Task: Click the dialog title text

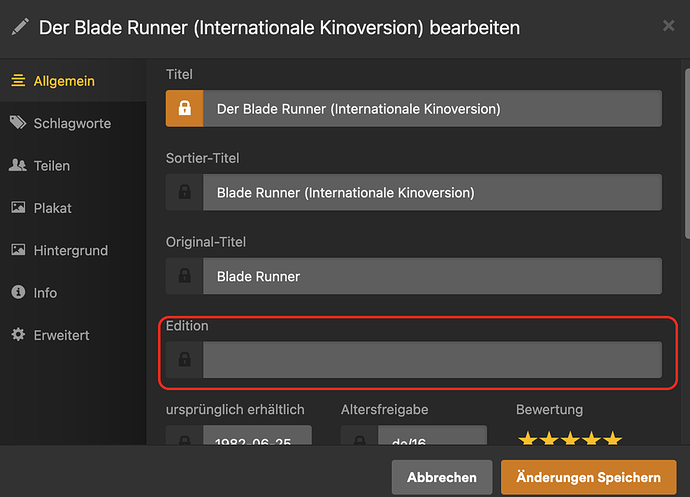Action: 279,27
